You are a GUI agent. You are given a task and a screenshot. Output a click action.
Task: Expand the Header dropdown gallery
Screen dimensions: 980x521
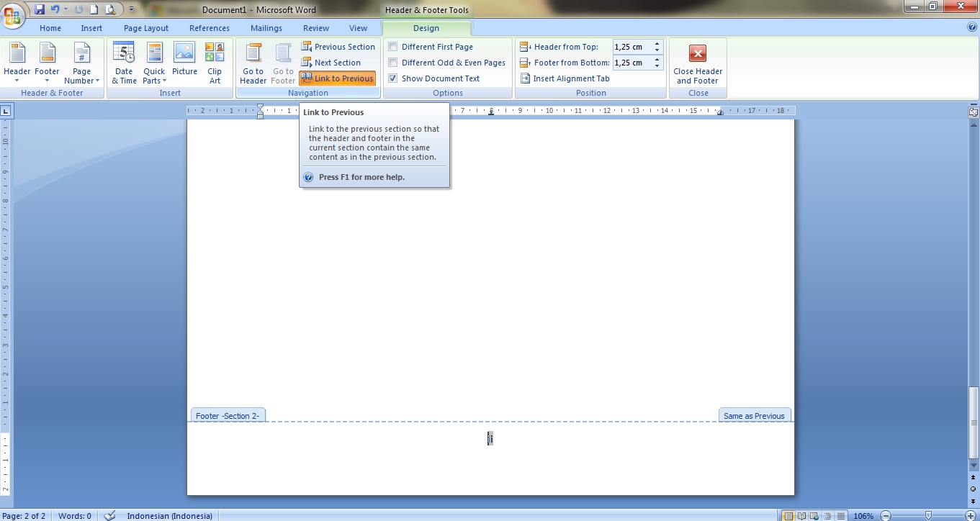(x=17, y=64)
